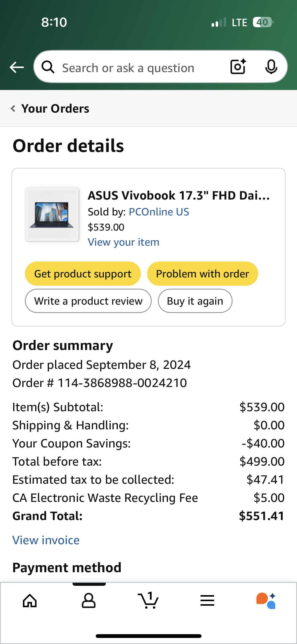The height and width of the screenshot is (644, 297).
Task: Tap the search magnifier icon
Action: [x=48, y=67]
